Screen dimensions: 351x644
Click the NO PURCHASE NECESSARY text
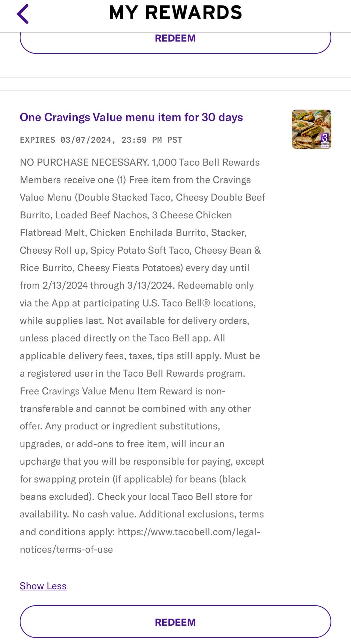84,162
